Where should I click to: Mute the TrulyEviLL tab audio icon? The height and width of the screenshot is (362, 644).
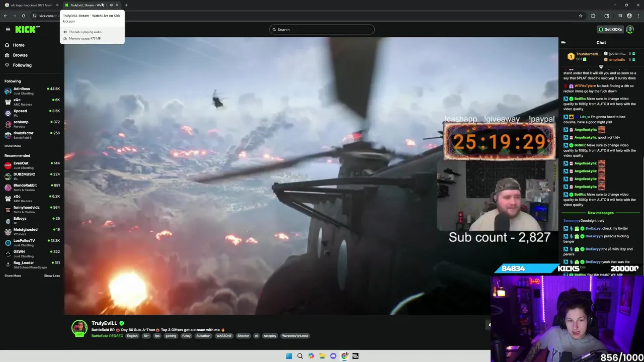tap(111, 5)
